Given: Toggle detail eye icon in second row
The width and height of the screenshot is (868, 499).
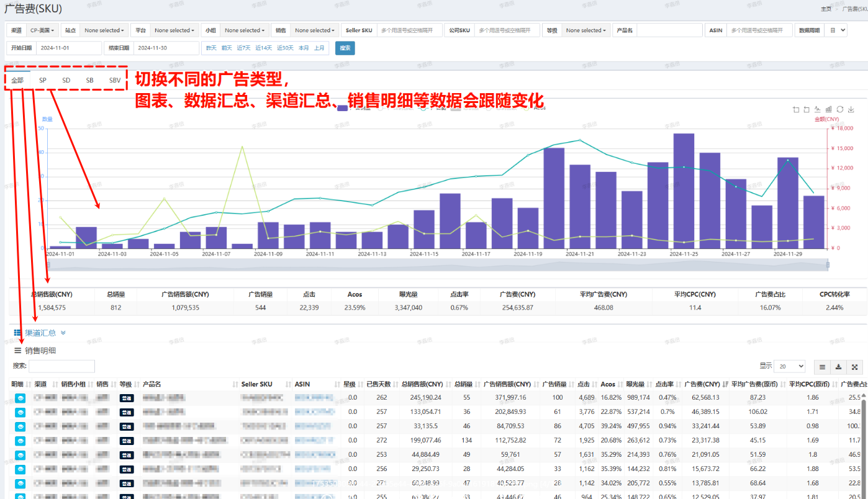Looking at the screenshot, I should pos(20,412).
